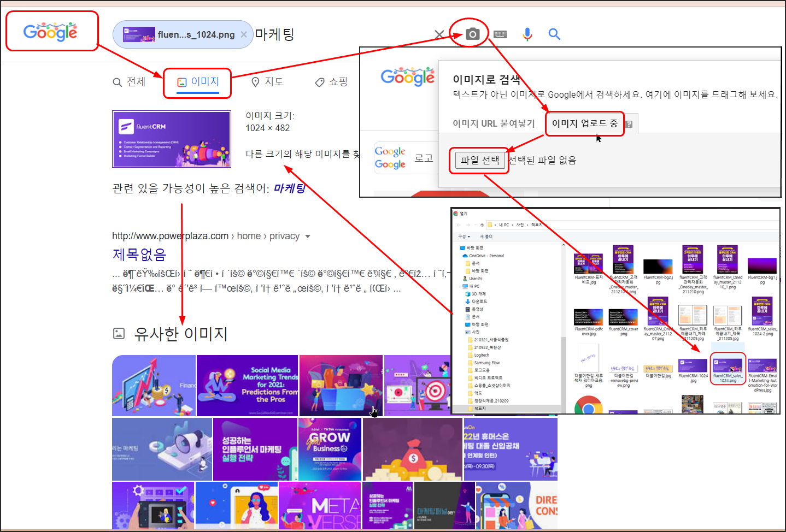The image size is (786, 532).
Task: Click the help question mark icon beside upload tab
Action: click(x=629, y=124)
